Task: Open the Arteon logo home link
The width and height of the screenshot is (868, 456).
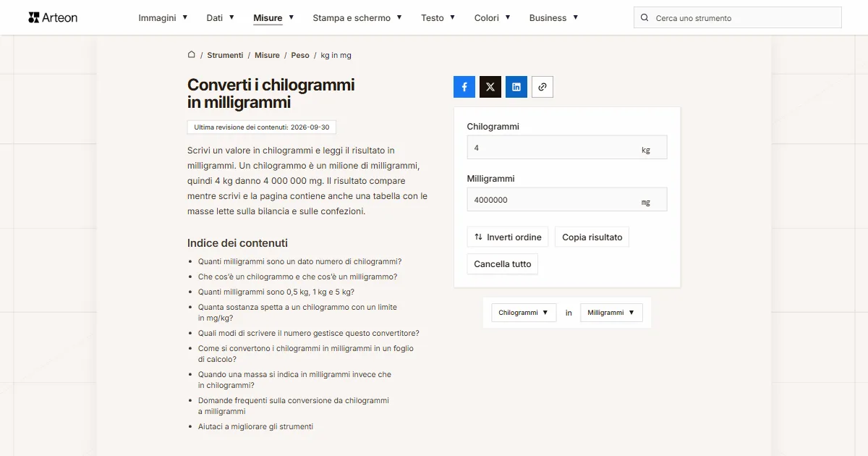Action: tap(53, 17)
